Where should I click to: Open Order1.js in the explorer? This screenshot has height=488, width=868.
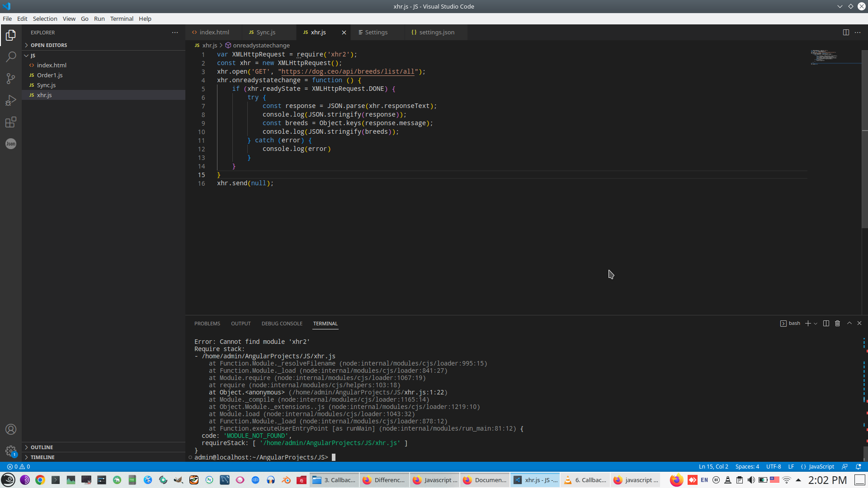(x=50, y=75)
